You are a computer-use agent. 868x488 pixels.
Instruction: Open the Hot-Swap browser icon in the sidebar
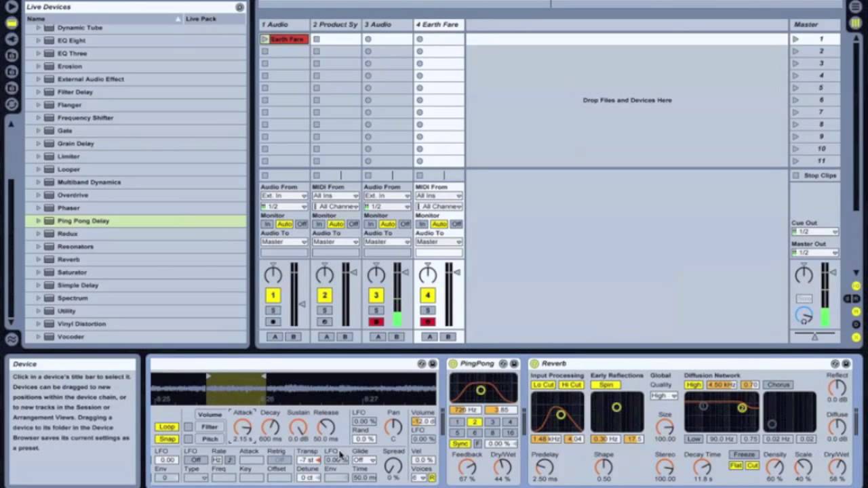coord(12,104)
